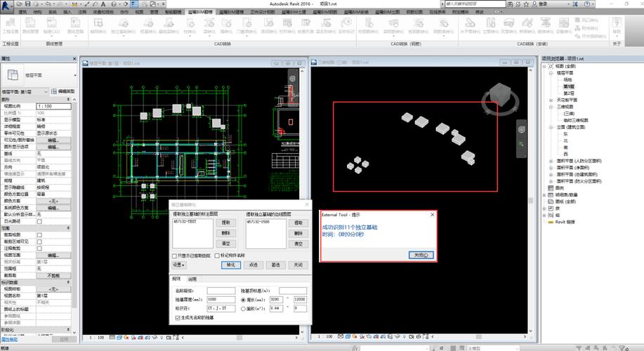Screen dimensions: 644x351
Task: Open the 楼层平面 type selector dropdown
Action: [75, 75]
